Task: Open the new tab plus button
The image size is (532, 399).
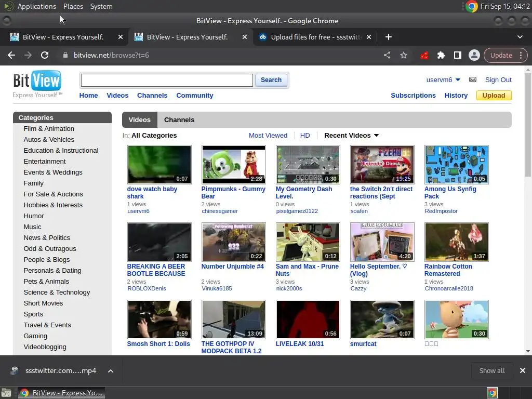Action: pyautogui.click(x=389, y=37)
